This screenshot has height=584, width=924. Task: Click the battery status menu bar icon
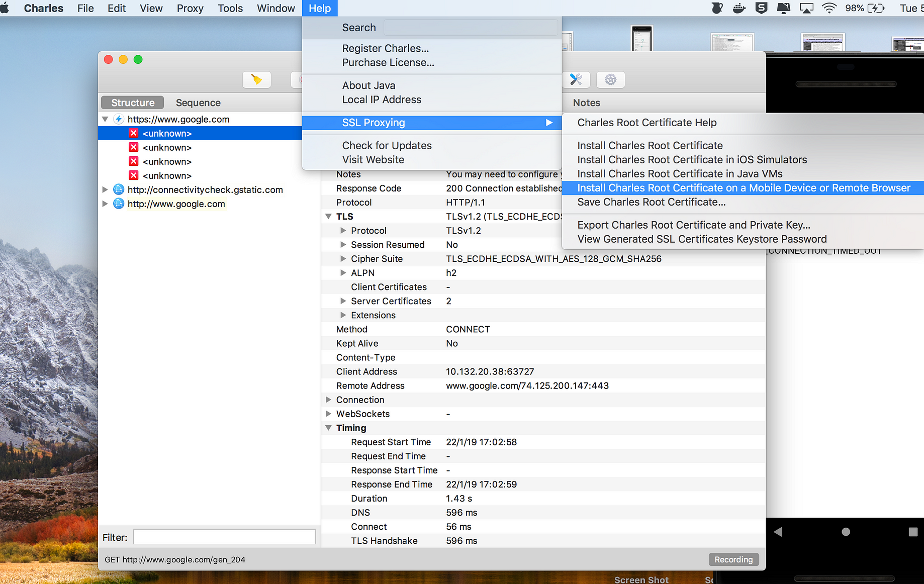click(x=876, y=8)
